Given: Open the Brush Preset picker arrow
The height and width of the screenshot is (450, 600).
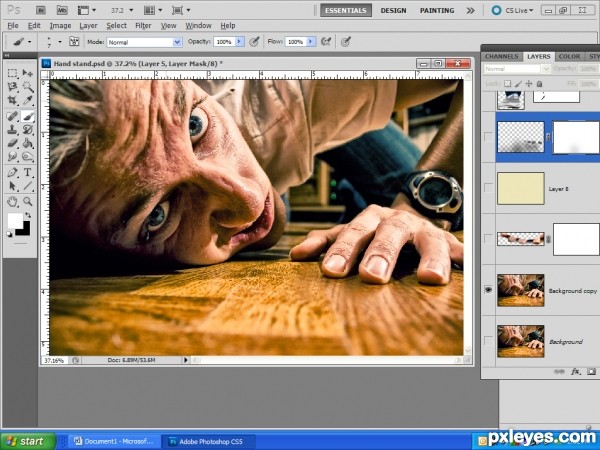Looking at the screenshot, I should (x=60, y=41).
